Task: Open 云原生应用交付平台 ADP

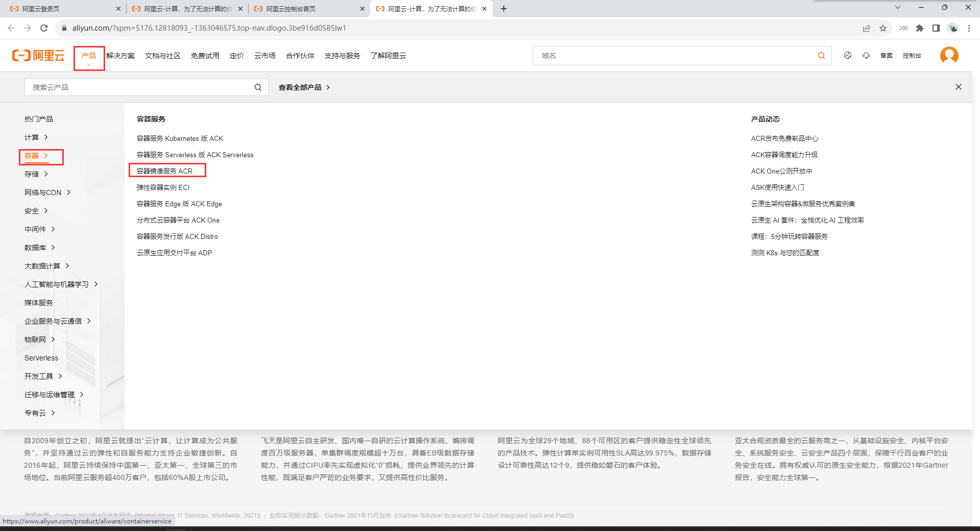Action: pyautogui.click(x=175, y=253)
